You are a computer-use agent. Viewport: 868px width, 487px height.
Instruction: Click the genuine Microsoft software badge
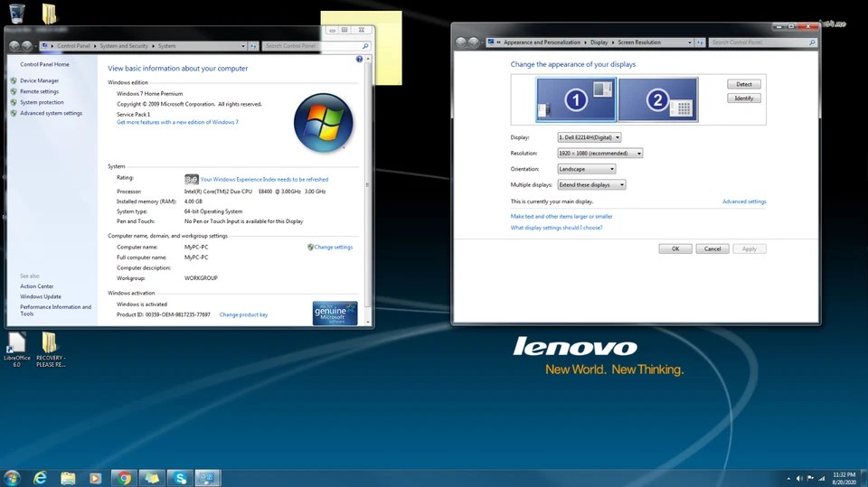pos(335,313)
